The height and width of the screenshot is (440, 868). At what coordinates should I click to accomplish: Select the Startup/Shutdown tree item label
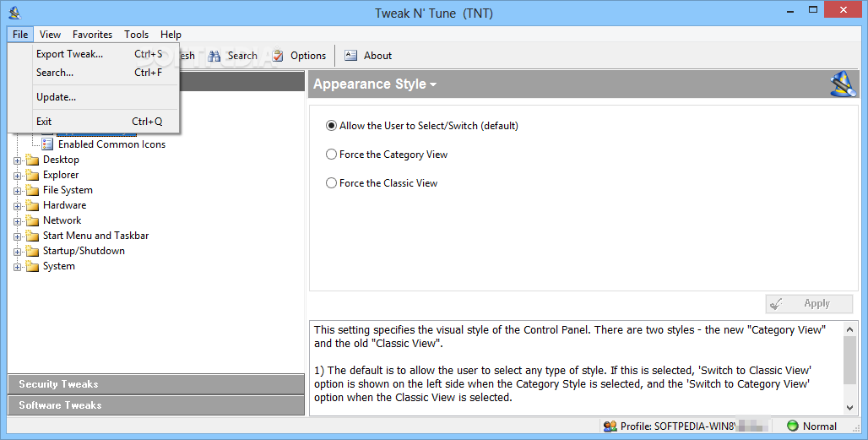tap(84, 251)
